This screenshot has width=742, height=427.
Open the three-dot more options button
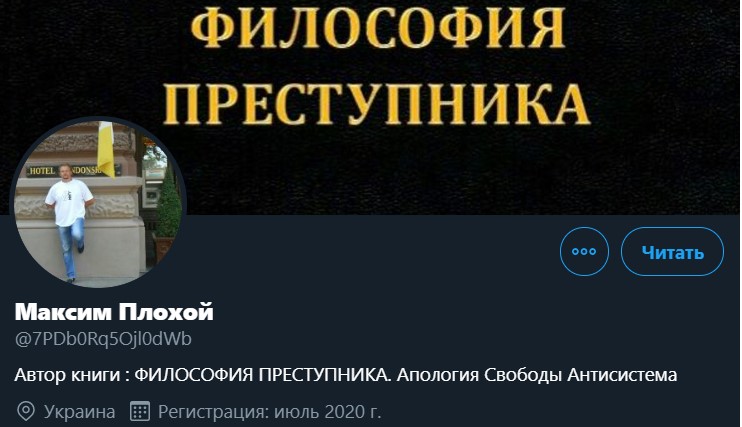(x=584, y=251)
